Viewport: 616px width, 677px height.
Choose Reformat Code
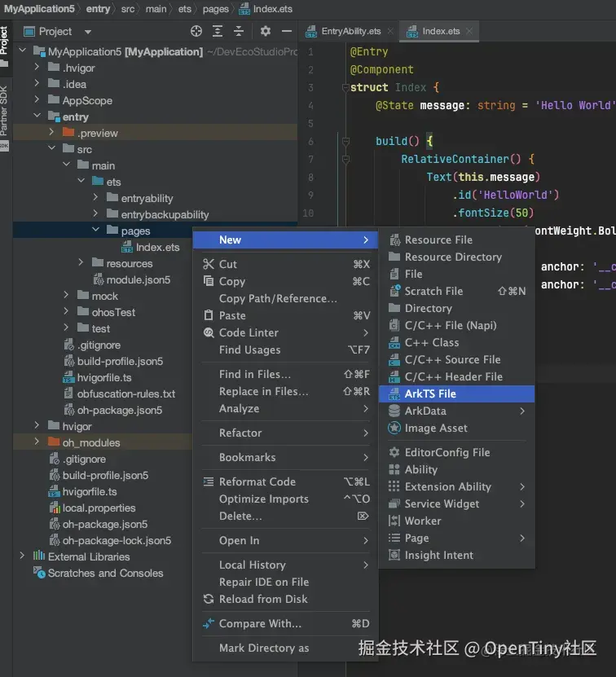coord(285,481)
